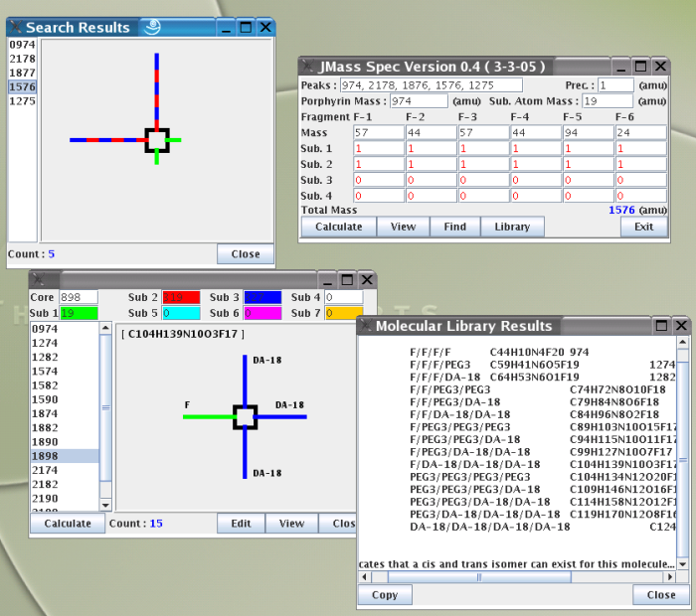Viewport: 696px width, 616px height.
Task: Click the Core mass field showing 898
Action: [x=79, y=297]
